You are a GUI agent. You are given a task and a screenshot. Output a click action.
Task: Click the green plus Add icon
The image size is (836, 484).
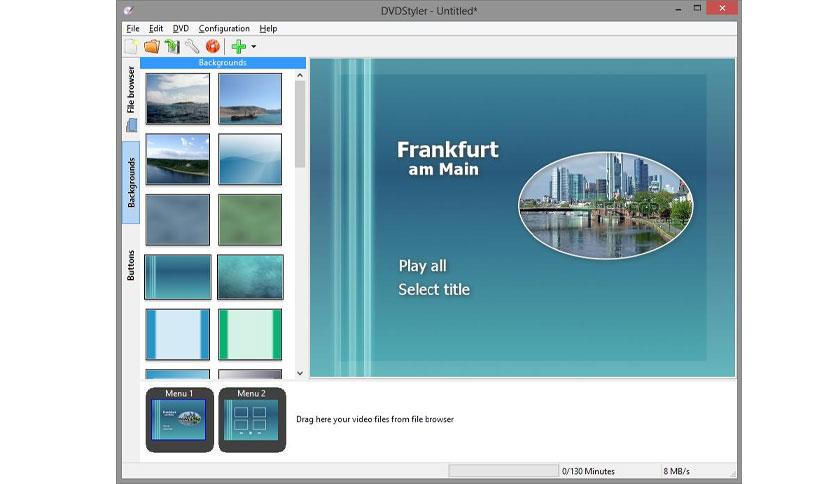[239, 47]
